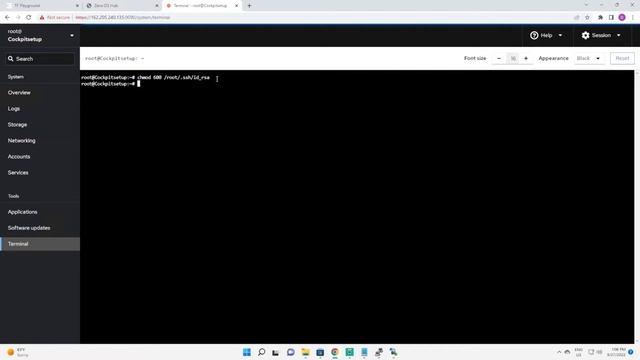This screenshot has width=640, height=360.
Task: Open the tab search chevron
Action: [x=586, y=5]
